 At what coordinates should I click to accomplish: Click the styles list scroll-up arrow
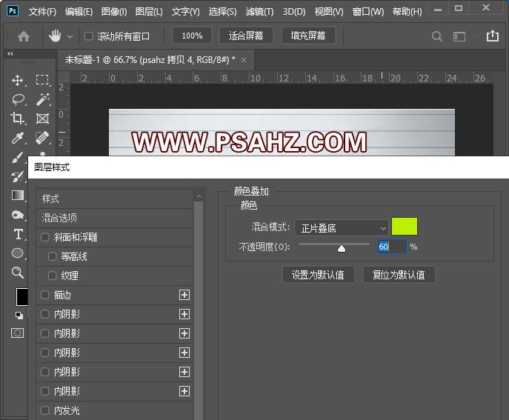pos(199,197)
